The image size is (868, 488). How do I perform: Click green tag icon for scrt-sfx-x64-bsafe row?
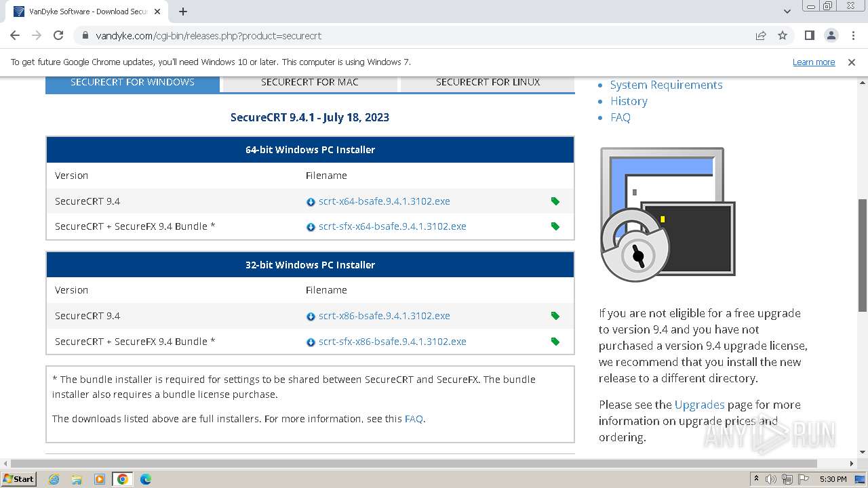pyautogui.click(x=555, y=226)
